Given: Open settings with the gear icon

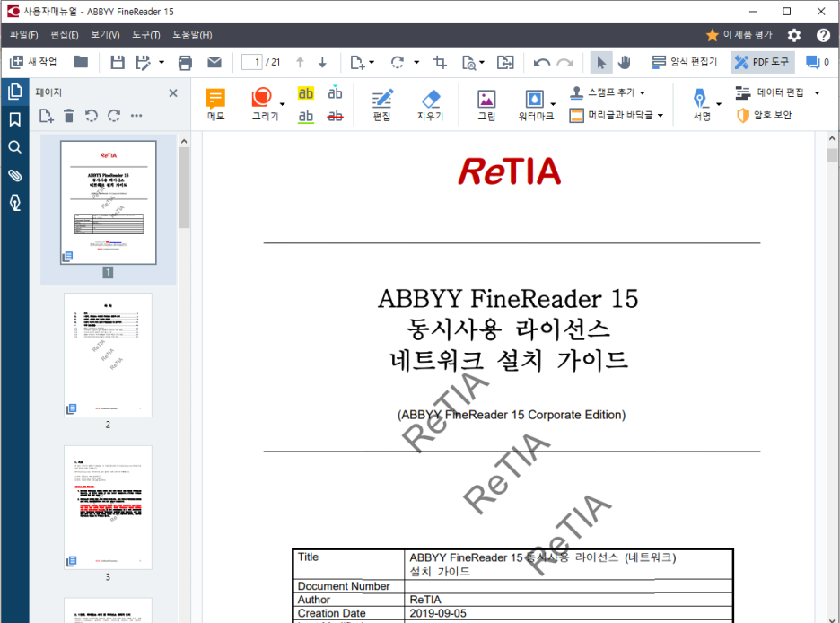Looking at the screenshot, I should coord(794,35).
